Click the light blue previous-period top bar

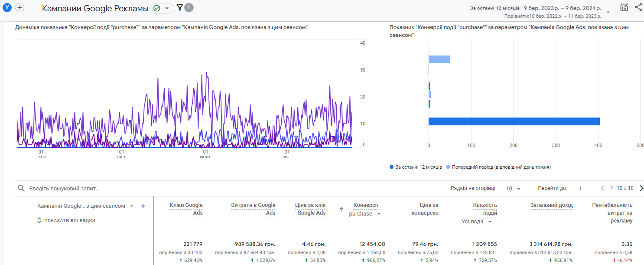click(x=439, y=59)
